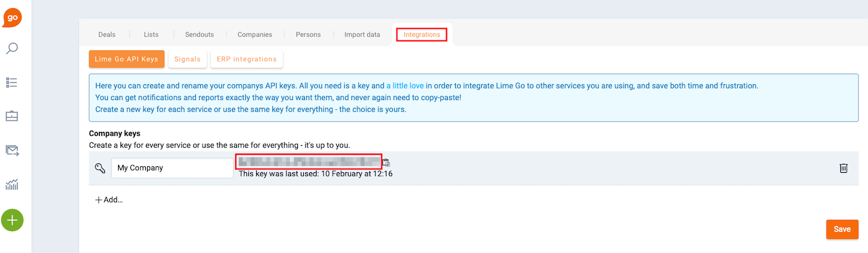
Task: Copy the API key to clipboard
Action: point(386,162)
